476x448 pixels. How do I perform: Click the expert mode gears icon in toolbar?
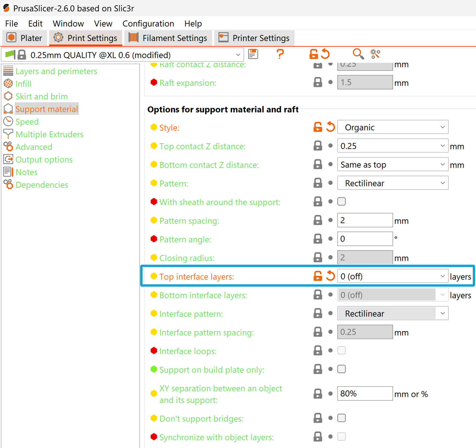375,54
